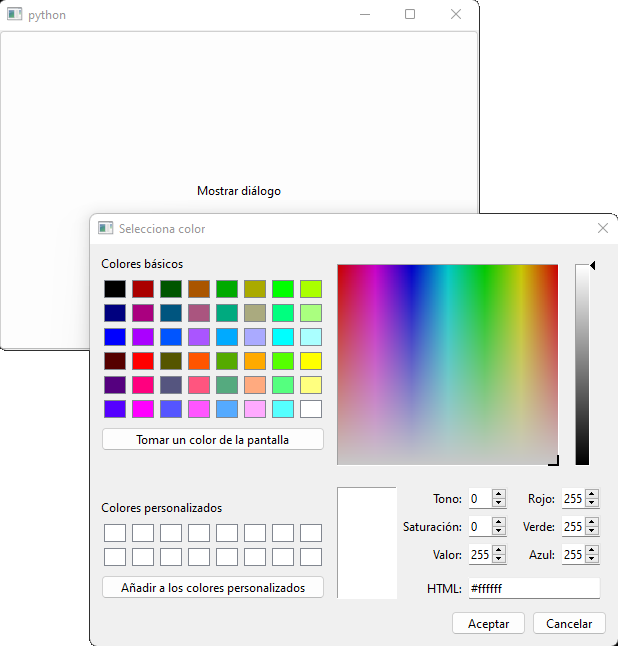Screen dimensions: 618x646
Task: Increase Verde with its up arrow
Action: click(592, 522)
